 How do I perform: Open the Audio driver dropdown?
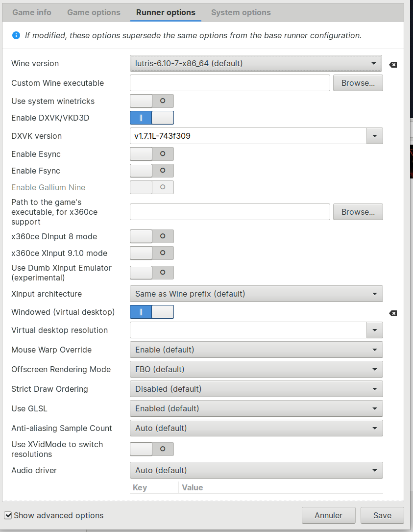[x=256, y=470]
